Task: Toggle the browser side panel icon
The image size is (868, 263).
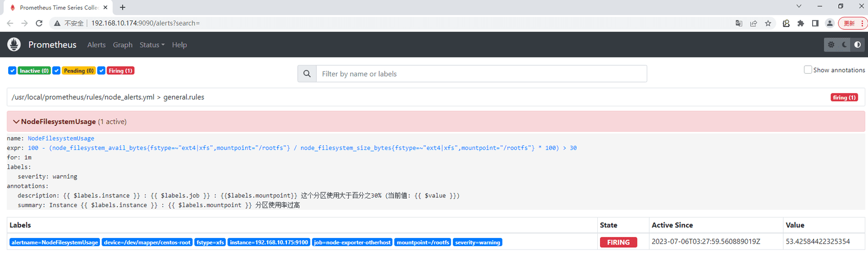Action: (815, 23)
